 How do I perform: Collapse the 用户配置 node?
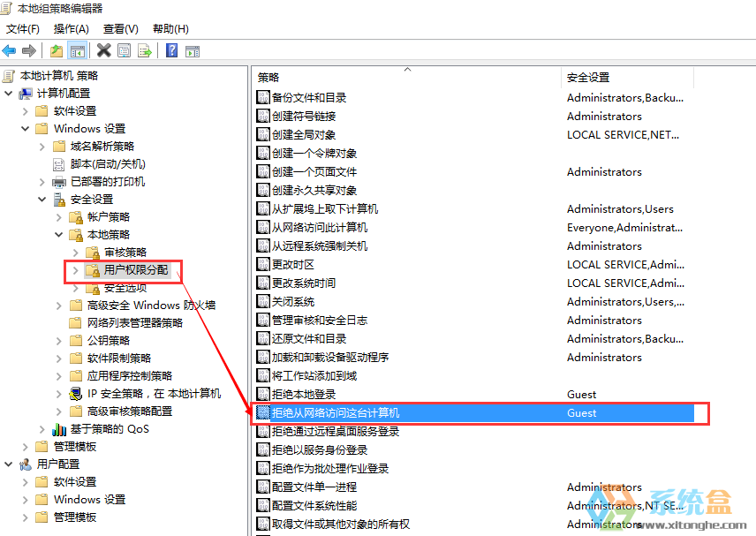(8, 464)
